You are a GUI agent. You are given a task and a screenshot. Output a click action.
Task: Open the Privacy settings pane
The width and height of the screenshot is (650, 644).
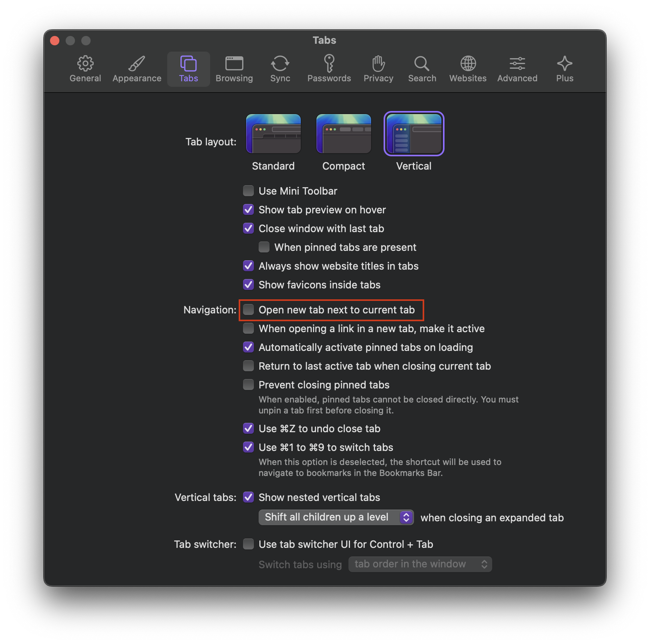(x=378, y=69)
